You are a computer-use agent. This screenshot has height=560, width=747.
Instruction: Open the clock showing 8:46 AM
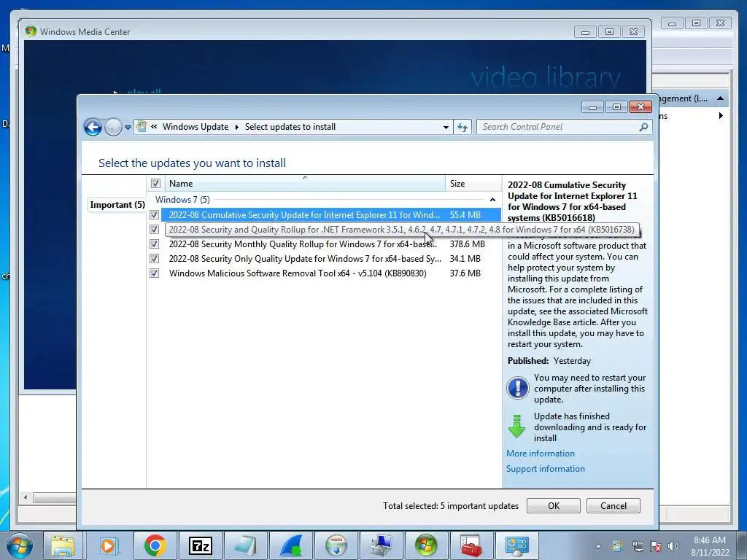(710, 546)
